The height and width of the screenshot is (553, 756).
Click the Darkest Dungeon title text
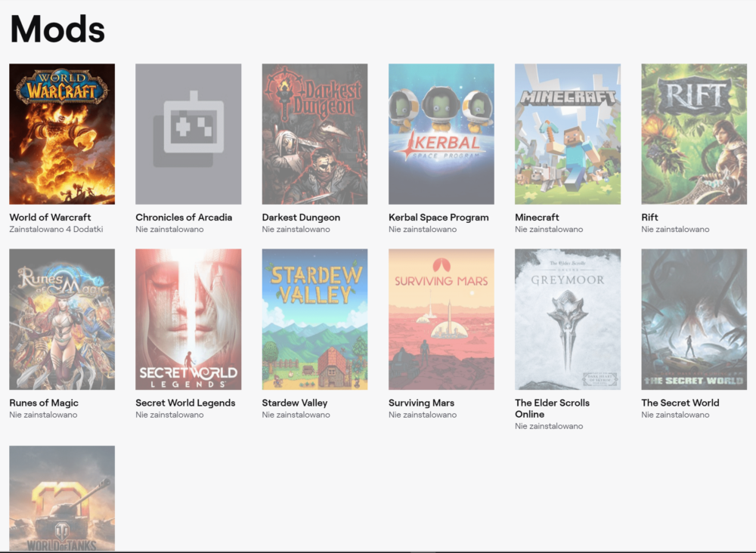(301, 218)
